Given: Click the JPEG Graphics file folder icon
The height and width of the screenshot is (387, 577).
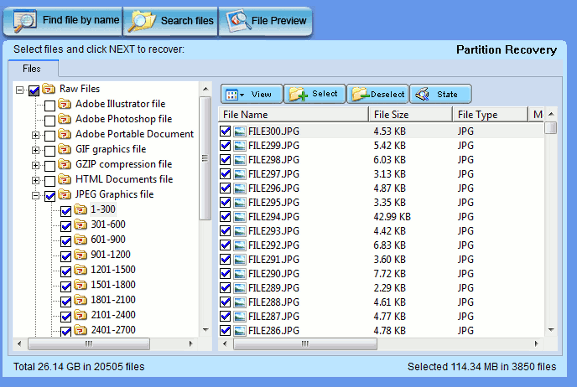Looking at the screenshot, I should pos(65,194).
